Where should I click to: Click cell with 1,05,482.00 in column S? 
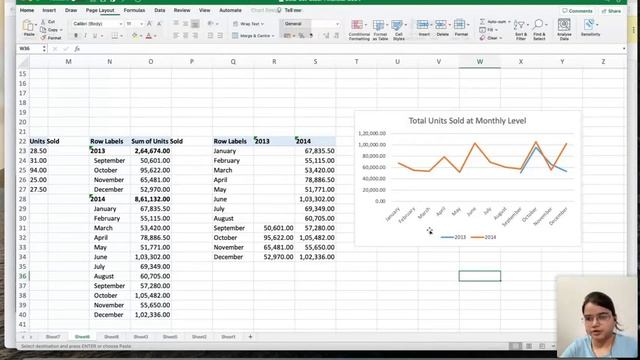pos(315,238)
